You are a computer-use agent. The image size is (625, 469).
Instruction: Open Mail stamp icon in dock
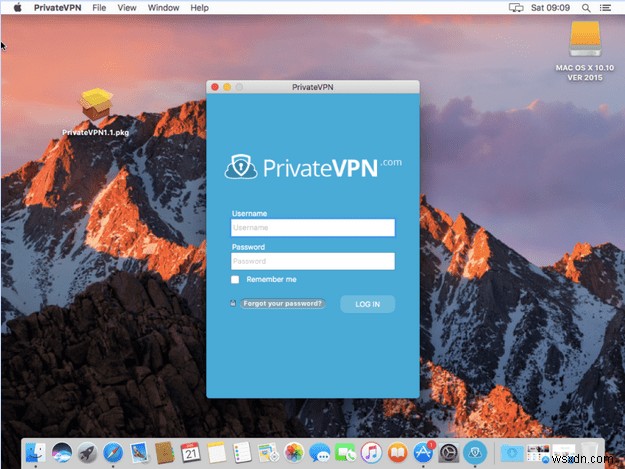[139, 453]
